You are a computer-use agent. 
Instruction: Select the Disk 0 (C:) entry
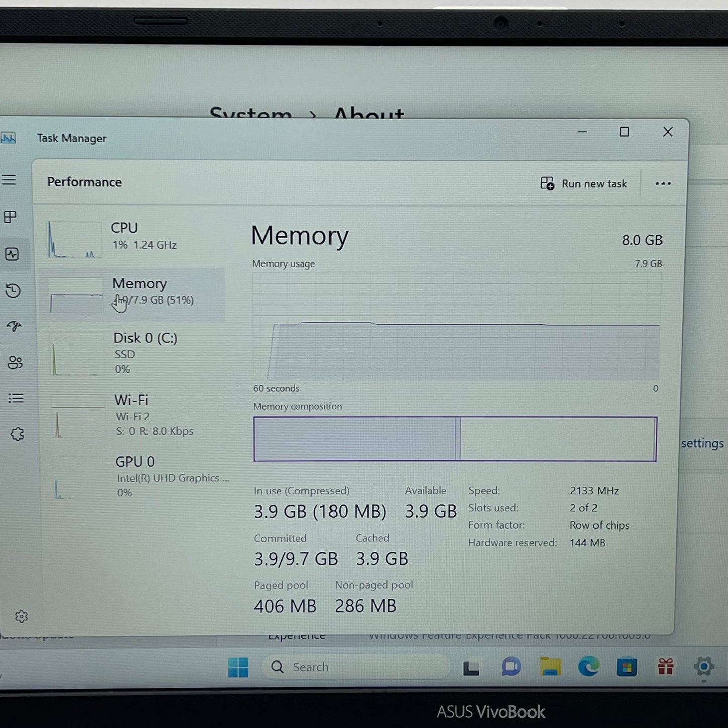point(134,353)
